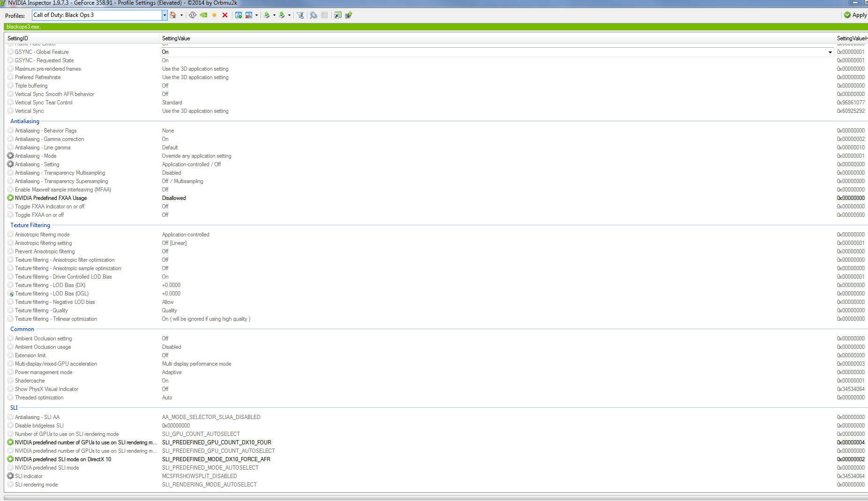This screenshot has width=868, height=501.
Task: Expand the GSYNC Global Feature value dropdown
Action: pyautogui.click(x=830, y=52)
